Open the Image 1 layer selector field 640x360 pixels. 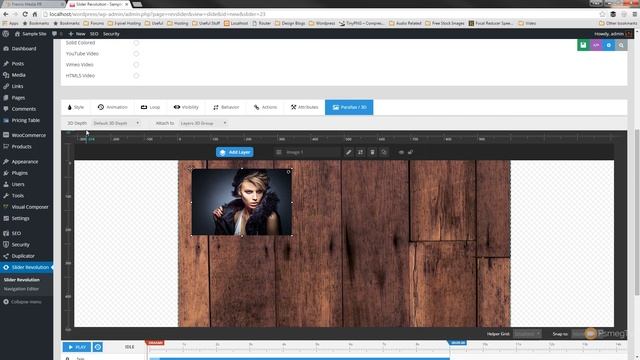(x=312, y=152)
